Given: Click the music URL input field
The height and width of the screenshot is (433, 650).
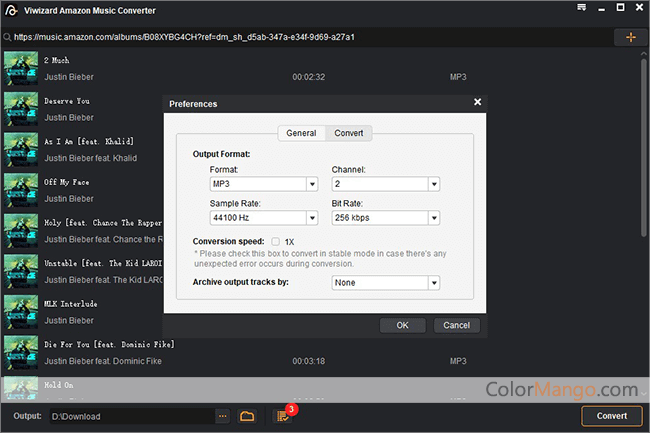Looking at the screenshot, I should pos(300,37).
